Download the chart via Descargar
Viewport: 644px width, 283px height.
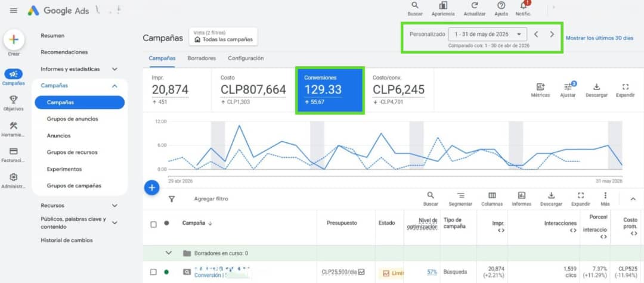tap(597, 90)
